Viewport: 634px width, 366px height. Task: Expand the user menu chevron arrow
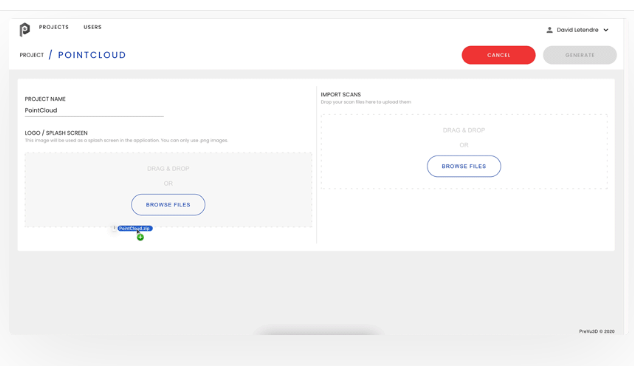click(x=606, y=30)
